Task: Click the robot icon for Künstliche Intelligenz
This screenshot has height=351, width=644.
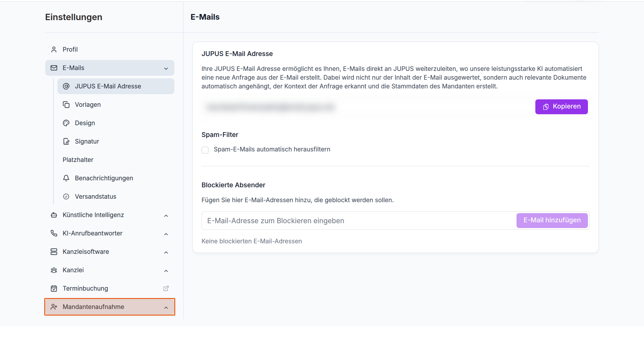Action: 54,215
